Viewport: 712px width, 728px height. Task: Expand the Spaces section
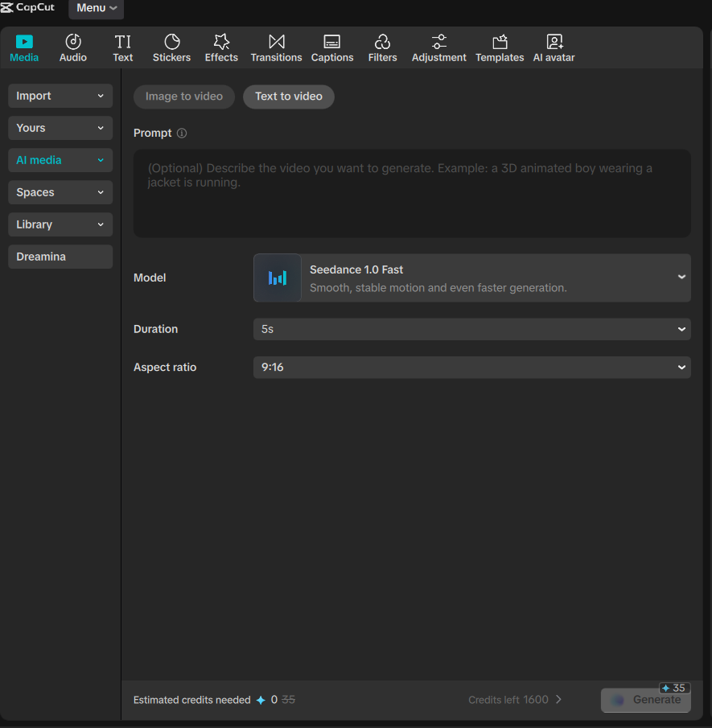tap(60, 192)
